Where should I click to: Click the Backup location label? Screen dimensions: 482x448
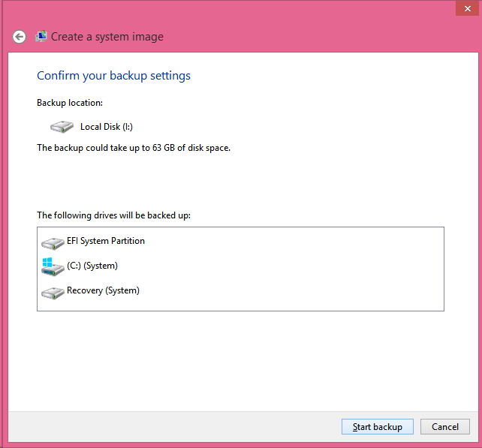[70, 103]
